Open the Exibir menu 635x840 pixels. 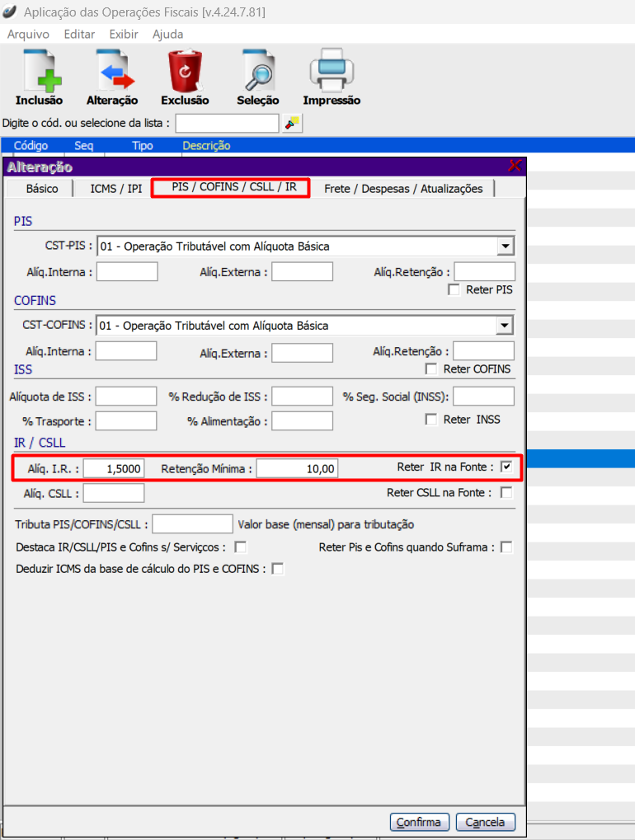124,35
